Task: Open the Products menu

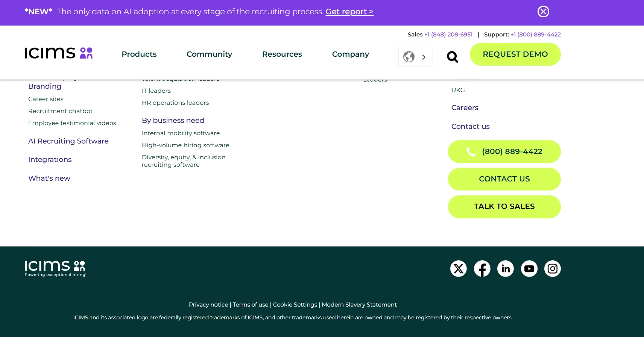Action: tap(139, 54)
